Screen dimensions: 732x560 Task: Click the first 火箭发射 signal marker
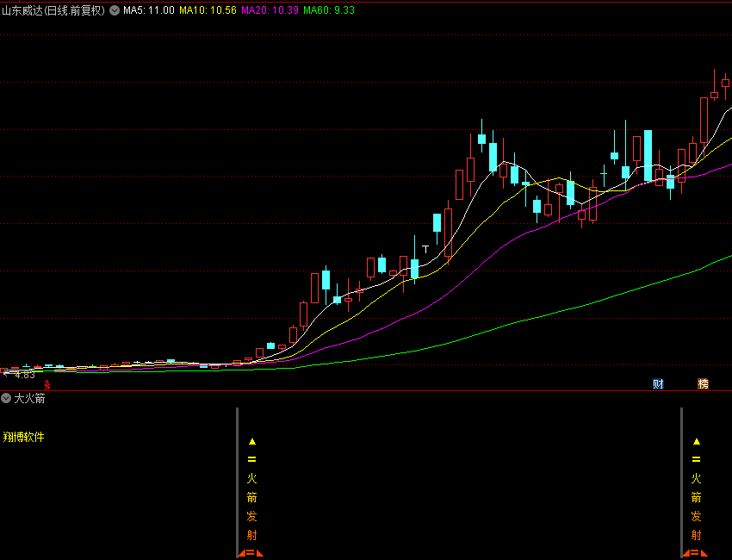(251, 507)
